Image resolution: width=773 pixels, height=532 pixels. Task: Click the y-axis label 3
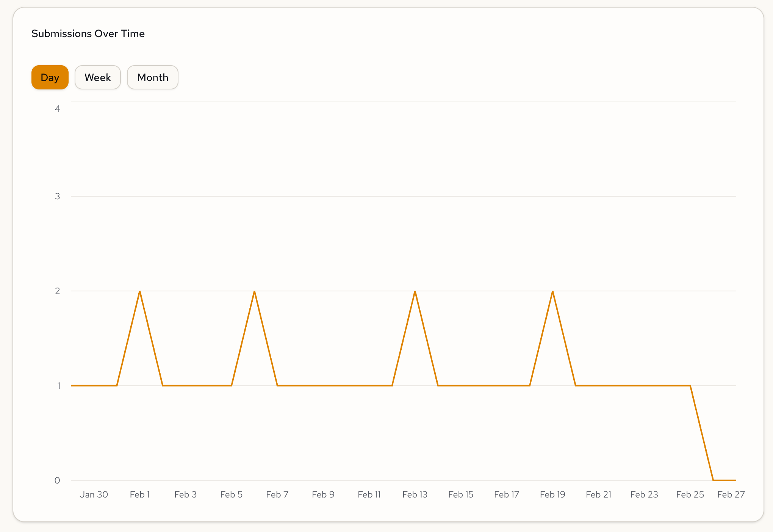tap(58, 196)
